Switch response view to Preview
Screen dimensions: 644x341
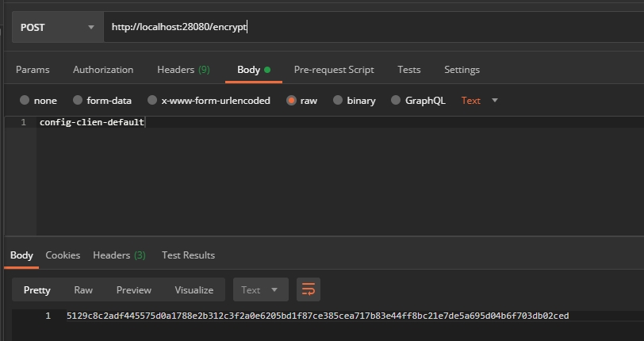click(x=134, y=290)
